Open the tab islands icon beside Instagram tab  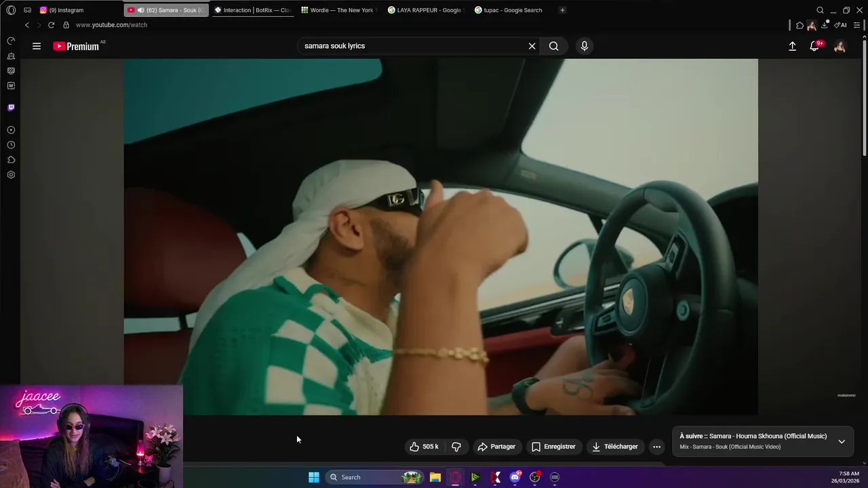coord(27,10)
